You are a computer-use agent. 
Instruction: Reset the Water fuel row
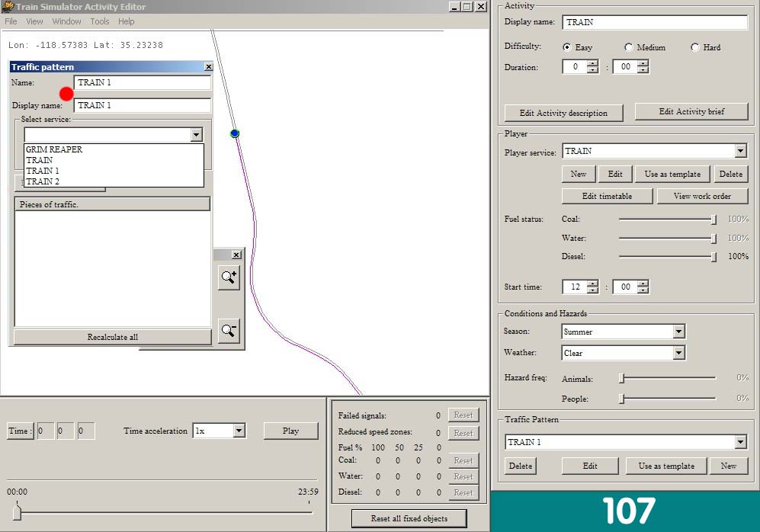point(463,477)
